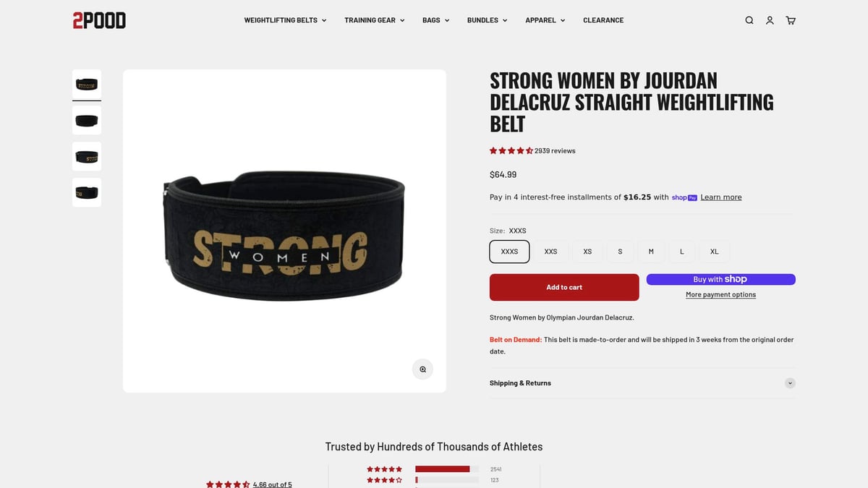The width and height of the screenshot is (868, 488).
Task: Buy with Shop button
Action: pos(720,280)
